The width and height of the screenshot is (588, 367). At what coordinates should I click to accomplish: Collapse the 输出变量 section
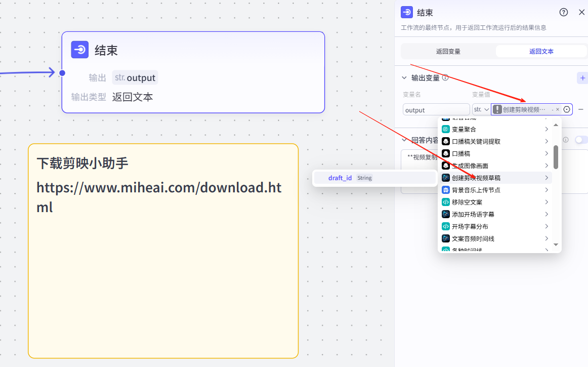(404, 78)
